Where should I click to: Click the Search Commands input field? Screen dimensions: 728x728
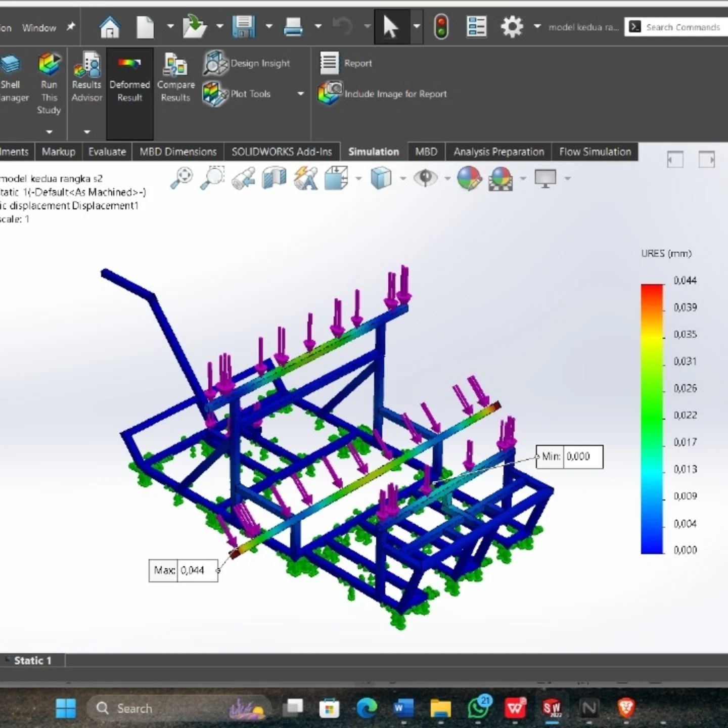(x=682, y=27)
